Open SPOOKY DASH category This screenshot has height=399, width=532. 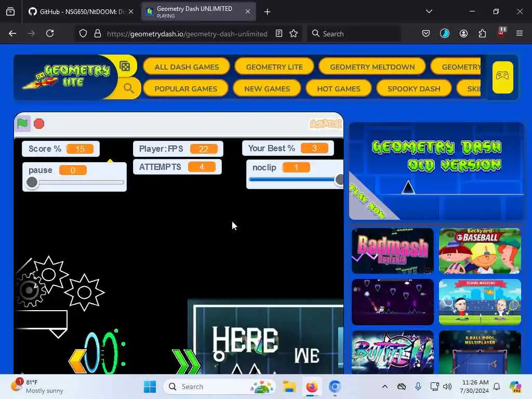point(414,88)
